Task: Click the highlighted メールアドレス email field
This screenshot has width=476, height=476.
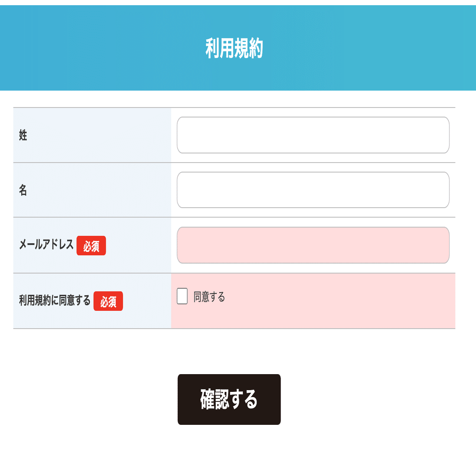Action: [x=313, y=245]
